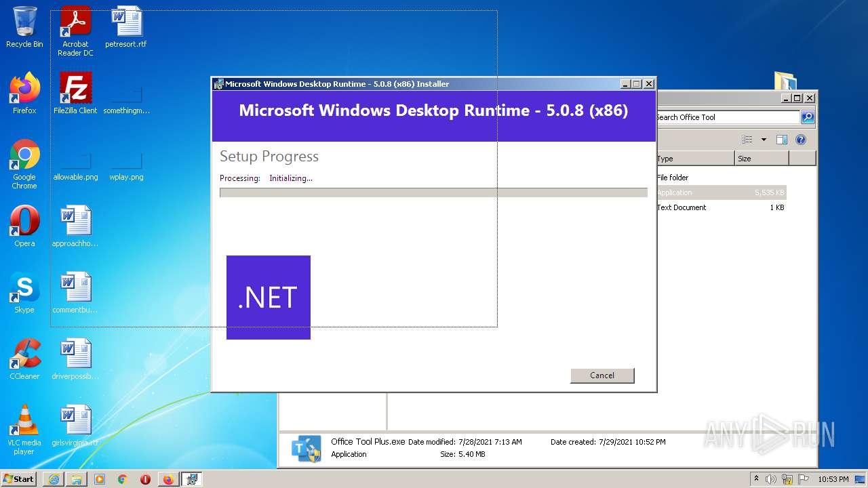The image size is (868, 488).
Task: Open the volume speaker tray icon
Action: (x=771, y=479)
